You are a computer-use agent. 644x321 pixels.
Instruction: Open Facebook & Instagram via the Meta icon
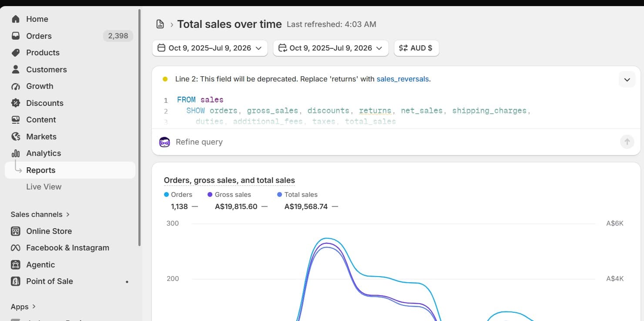pos(16,248)
